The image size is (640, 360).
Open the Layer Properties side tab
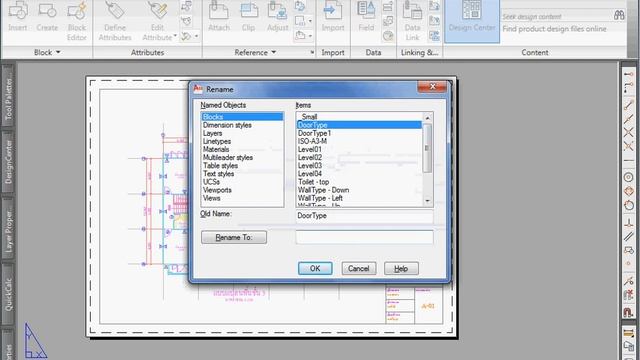(x=8, y=228)
